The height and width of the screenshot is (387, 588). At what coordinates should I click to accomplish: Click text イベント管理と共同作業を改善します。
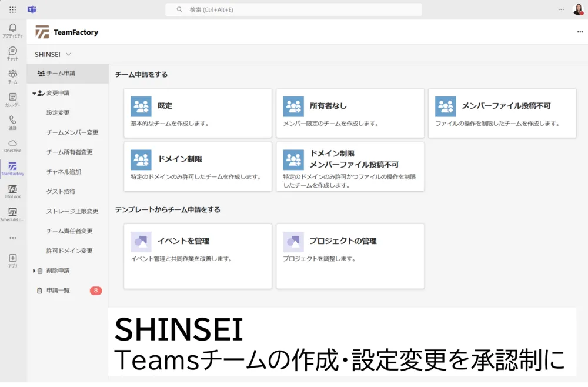click(x=182, y=259)
